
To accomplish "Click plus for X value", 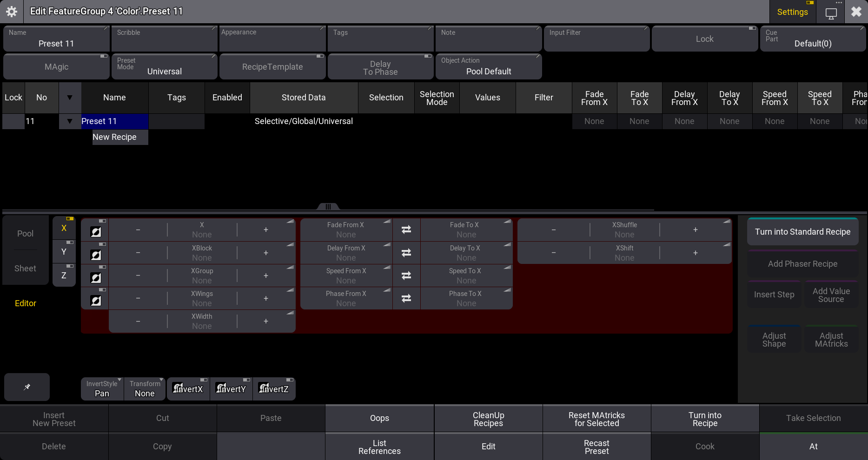I will tap(266, 230).
